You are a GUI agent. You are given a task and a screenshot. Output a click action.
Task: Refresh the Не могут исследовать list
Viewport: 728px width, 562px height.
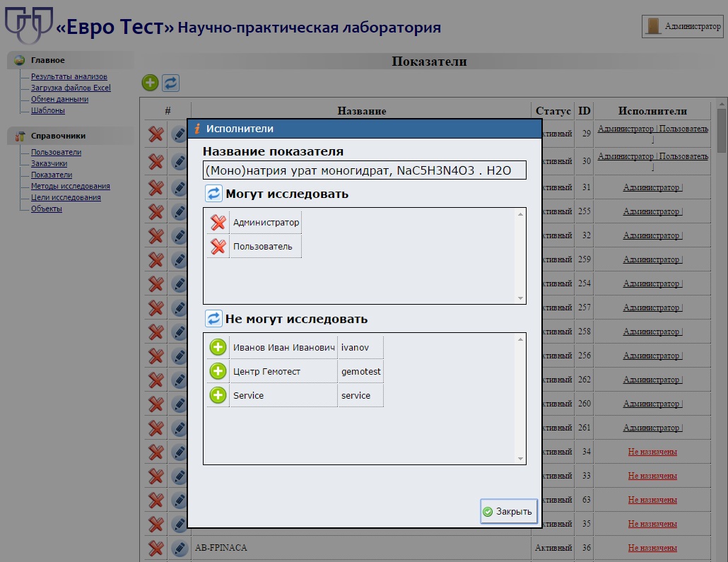click(213, 319)
